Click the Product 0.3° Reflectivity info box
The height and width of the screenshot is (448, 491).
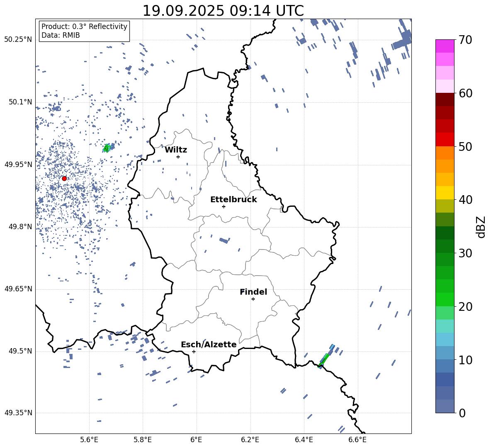84,31
